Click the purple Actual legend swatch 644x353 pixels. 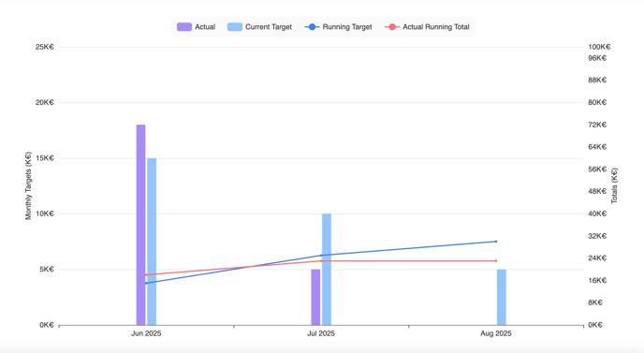click(184, 27)
